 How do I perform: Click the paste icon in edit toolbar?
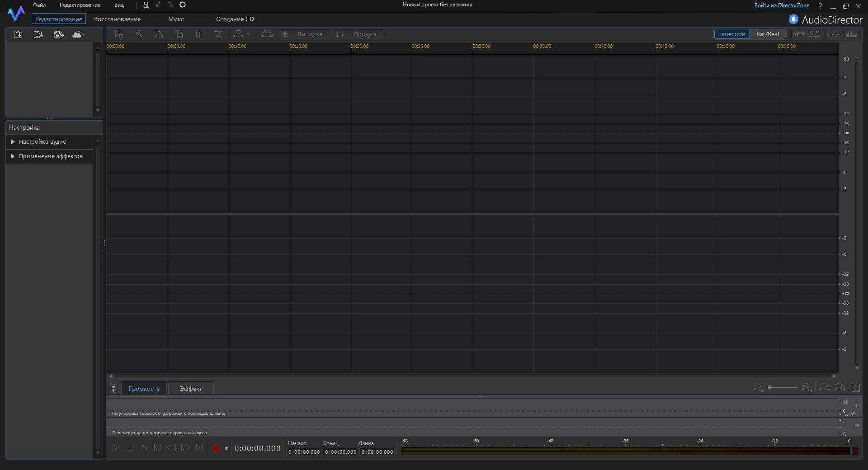179,34
